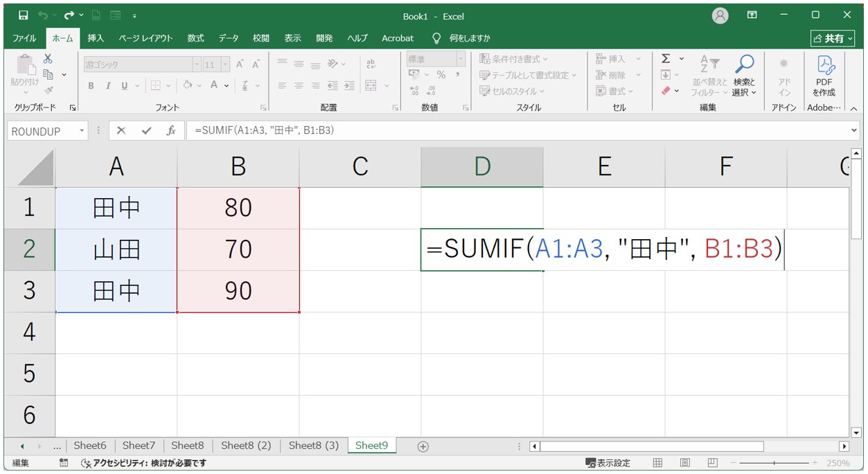Image resolution: width=868 pixels, height=474 pixels.
Task: Switch to the Data (データ) tab
Action: pyautogui.click(x=229, y=38)
